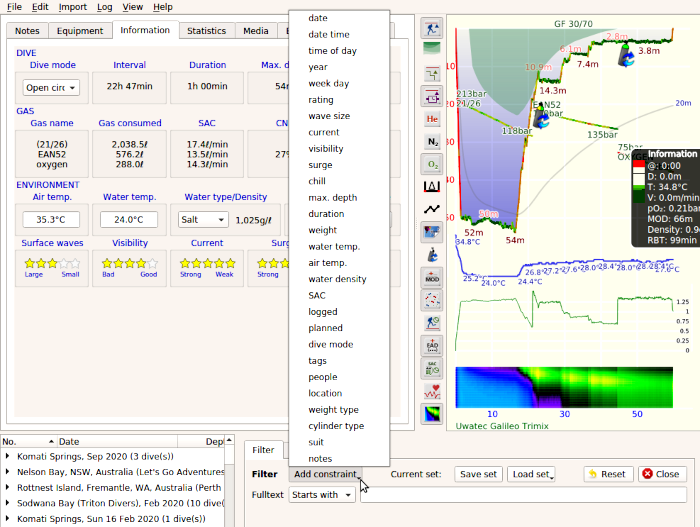700x527 pixels.
Task: Open the Fulltext 'Starts with' dropdown
Action: [x=321, y=495]
